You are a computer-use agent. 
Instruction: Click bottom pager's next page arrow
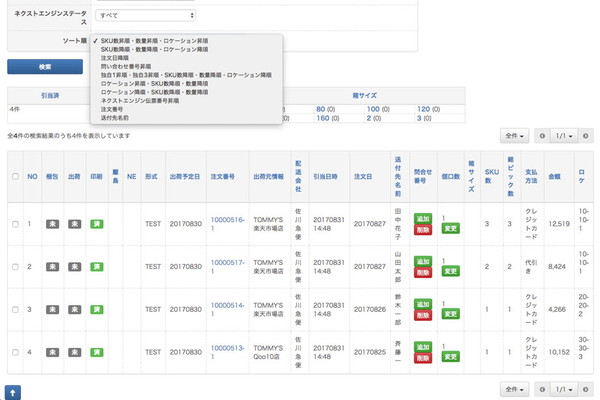point(585,389)
